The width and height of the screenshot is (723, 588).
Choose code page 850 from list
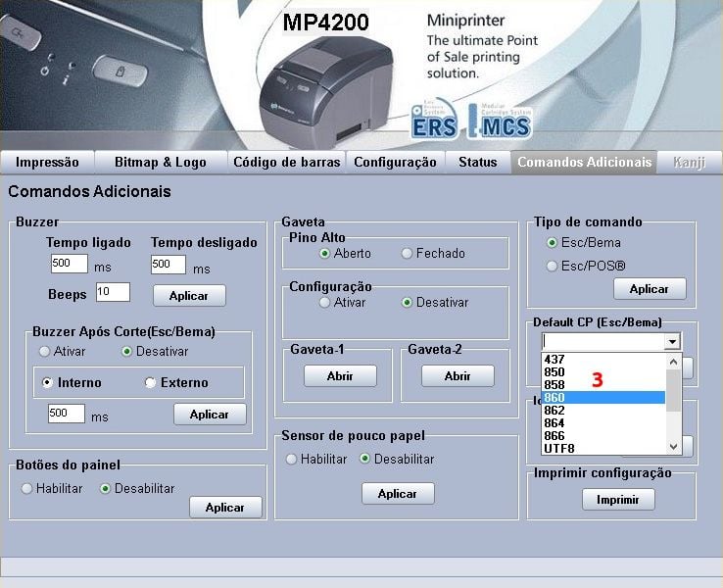tap(603, 372)
